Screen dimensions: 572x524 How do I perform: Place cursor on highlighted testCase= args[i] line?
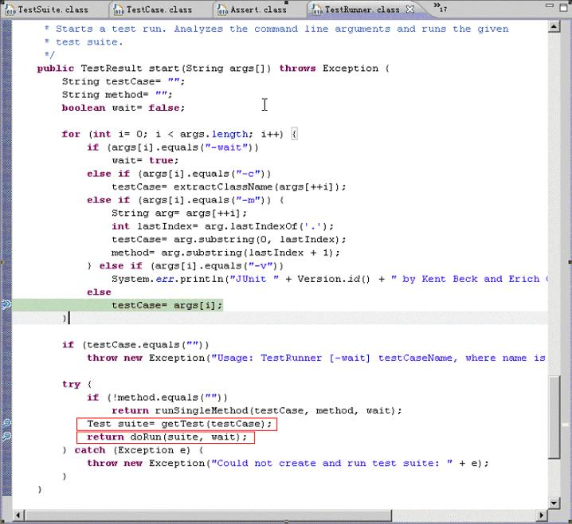(x=167, y=305)
